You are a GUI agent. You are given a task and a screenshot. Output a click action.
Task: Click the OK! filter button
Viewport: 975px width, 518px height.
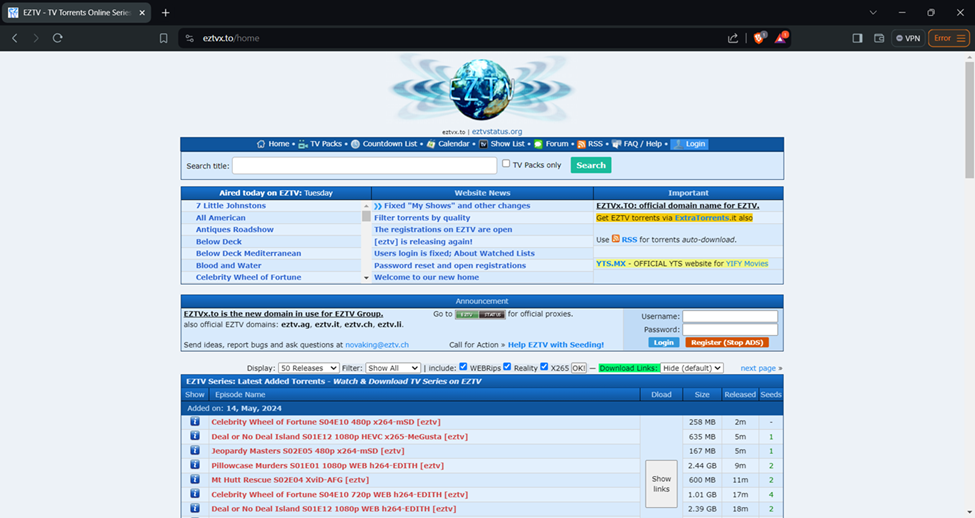tap(578, 368)
